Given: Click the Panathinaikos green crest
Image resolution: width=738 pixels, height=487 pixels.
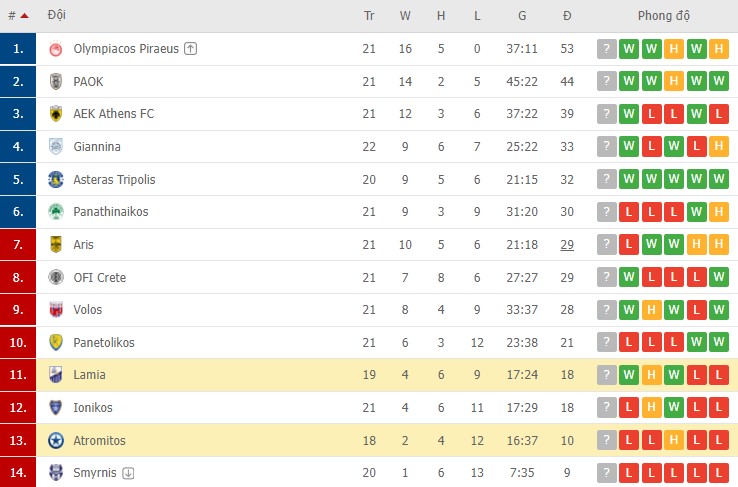Looking at the screenshot, I should point(56,212).
